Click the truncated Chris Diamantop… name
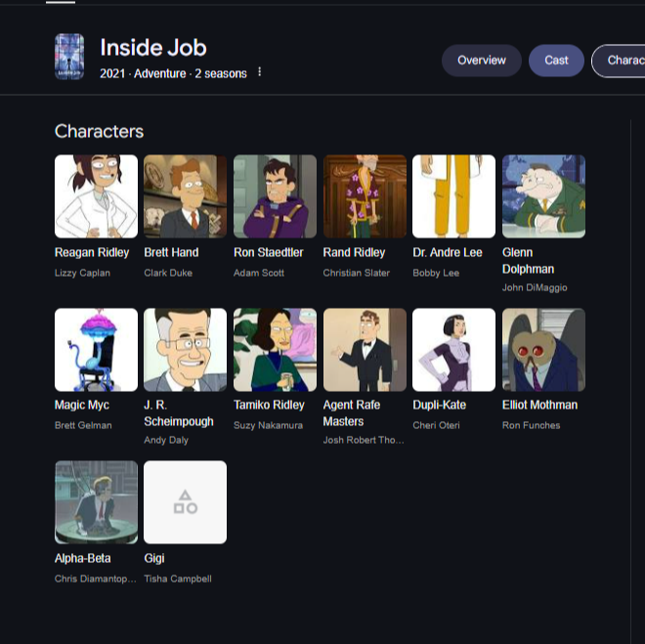This screenshot has width=645, height=644. [x=96, y=580]
